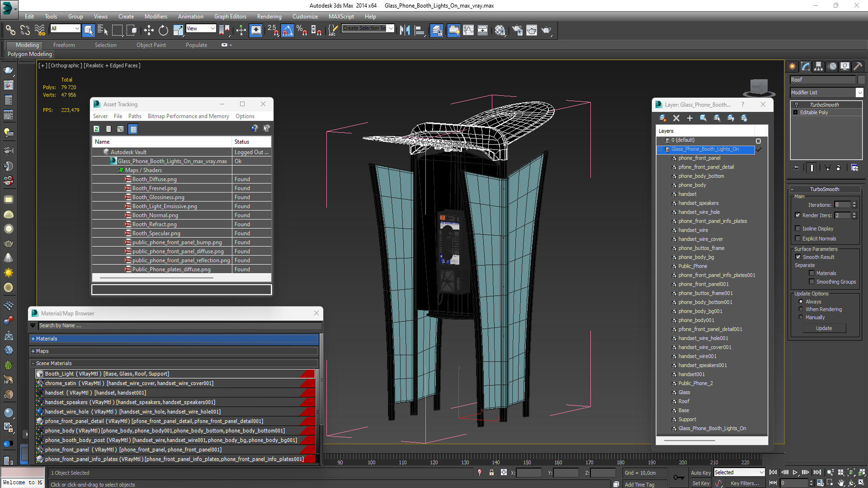Toggle Percent Snap in main toolbar
The width and height of the screenshot is (868, 488).
302,30
